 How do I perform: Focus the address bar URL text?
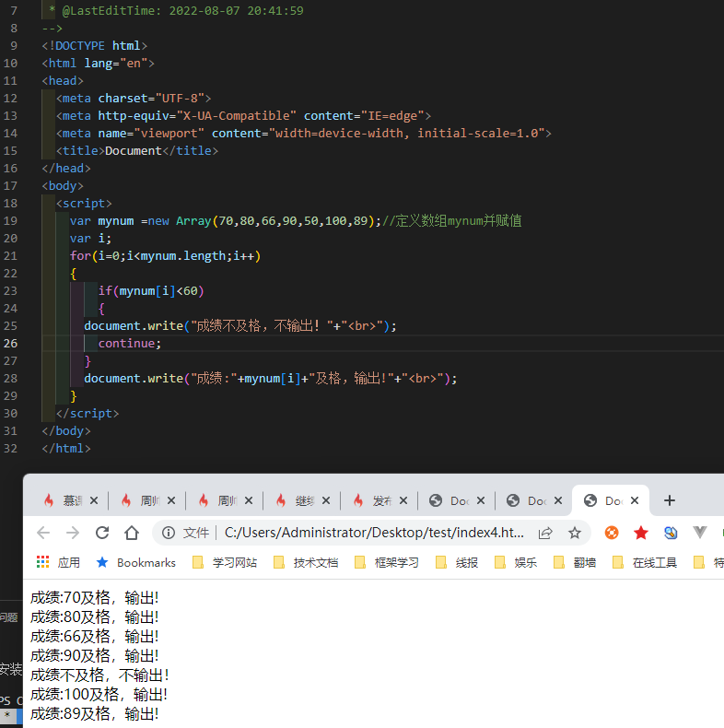(374, 533)
